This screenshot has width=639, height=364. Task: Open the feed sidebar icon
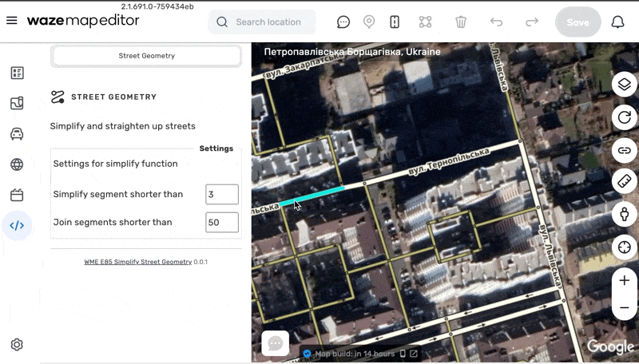click(17, 73)
